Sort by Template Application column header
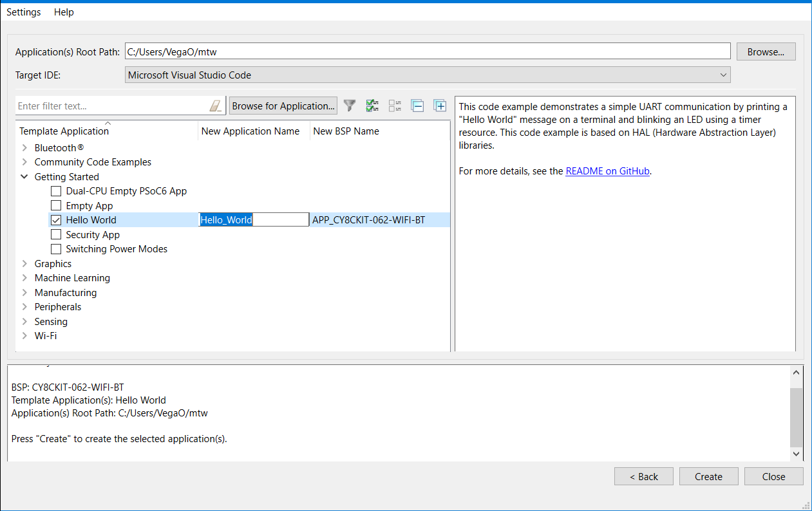This screenshot has height=511, width=812. coord(107,131)
